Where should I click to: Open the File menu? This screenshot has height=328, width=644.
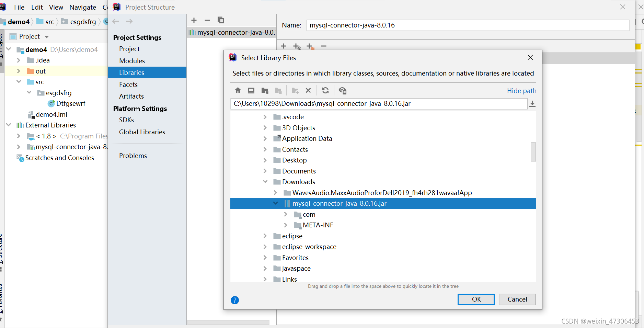click(x=19, y=7)
